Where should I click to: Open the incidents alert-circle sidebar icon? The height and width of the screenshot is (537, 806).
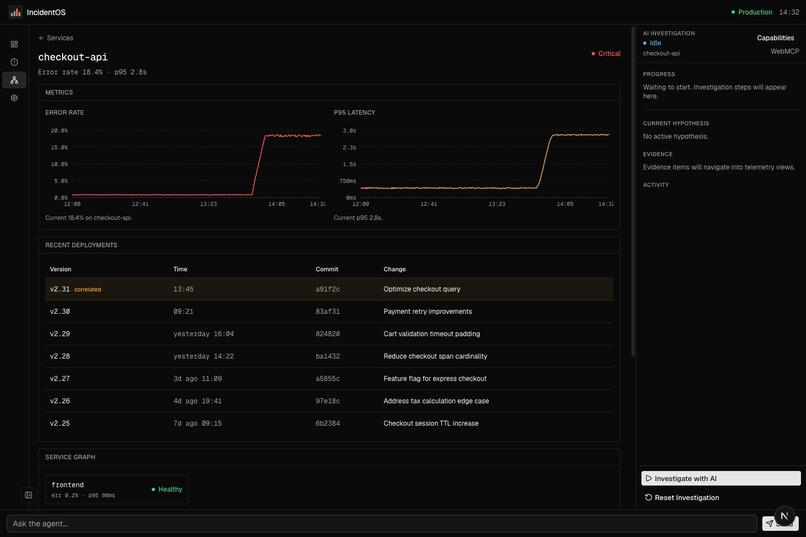pyautogui.click(x=14, y=62)
